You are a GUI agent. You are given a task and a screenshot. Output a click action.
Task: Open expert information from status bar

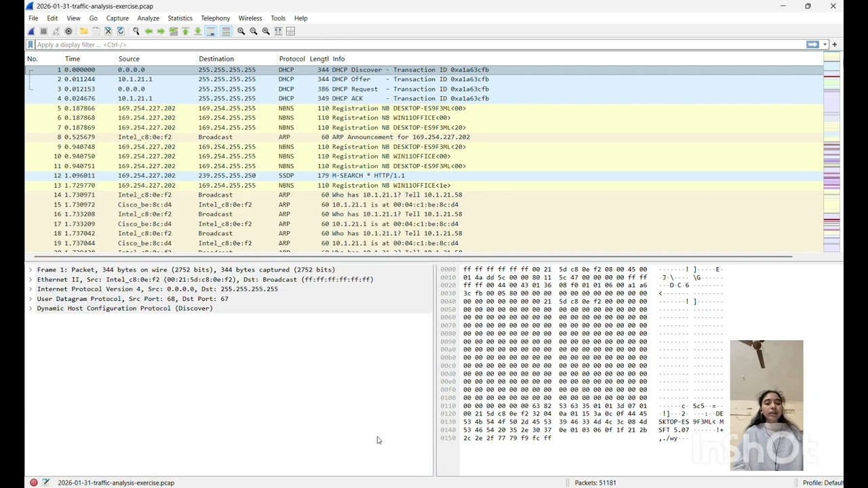(33, 483)
